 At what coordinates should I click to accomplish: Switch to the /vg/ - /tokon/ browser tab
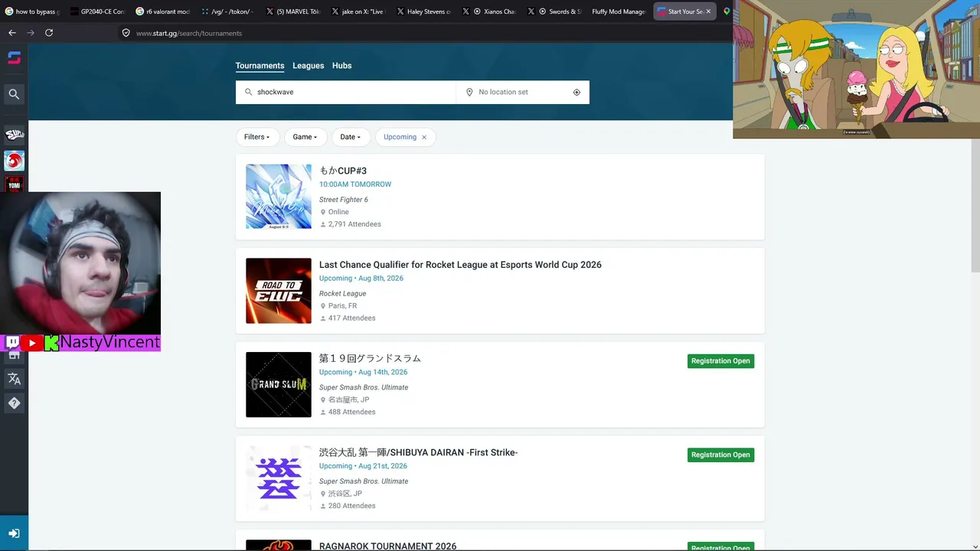(227, 11)
